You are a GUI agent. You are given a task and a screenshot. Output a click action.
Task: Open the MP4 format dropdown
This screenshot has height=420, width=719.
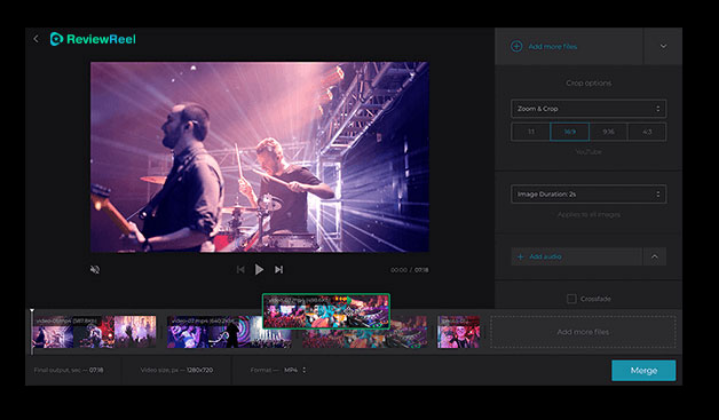(294, 370)
